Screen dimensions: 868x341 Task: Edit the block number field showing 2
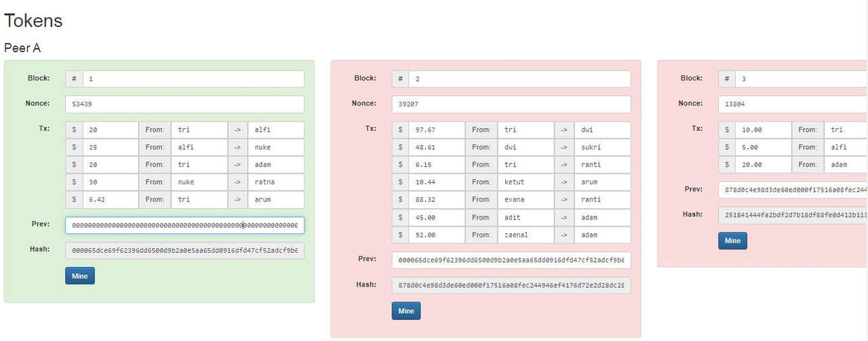tap(520, 79)
